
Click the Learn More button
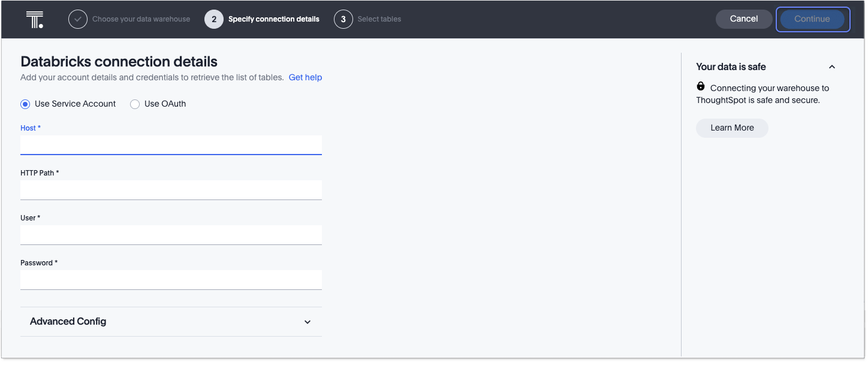[732, 128]
